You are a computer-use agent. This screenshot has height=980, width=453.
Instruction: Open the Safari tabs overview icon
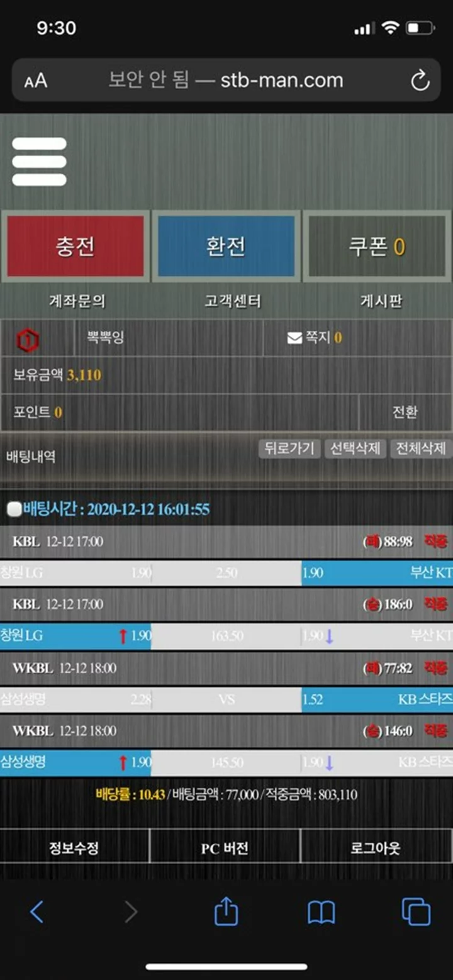416,911
